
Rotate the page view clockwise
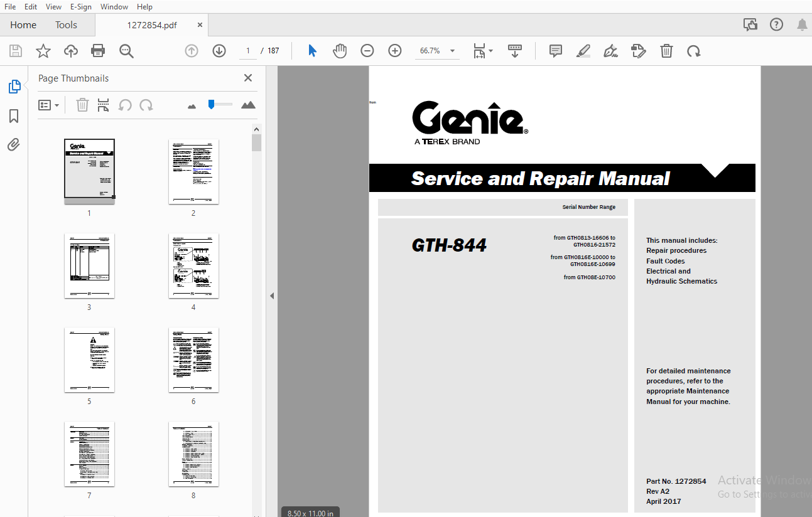click(694, 51)
